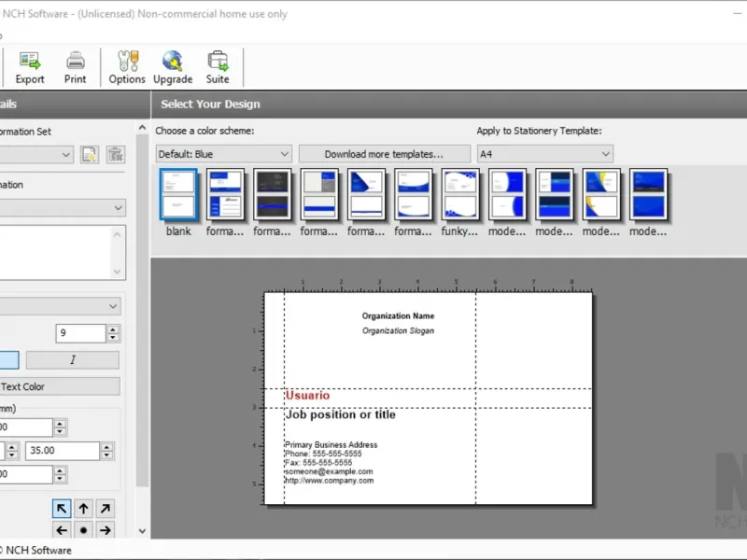Select the Organization Slogan text on card

point(398,330)
